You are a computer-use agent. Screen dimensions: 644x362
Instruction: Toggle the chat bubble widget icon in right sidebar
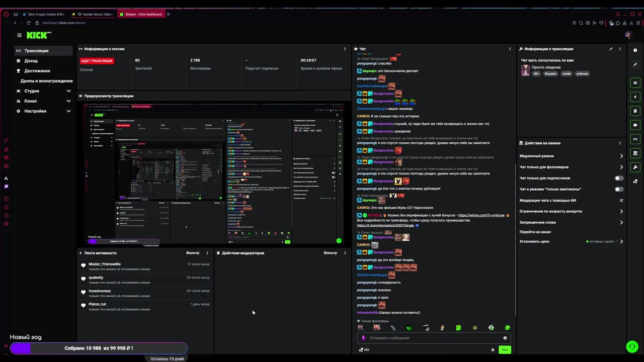click(x=635, y=125)
